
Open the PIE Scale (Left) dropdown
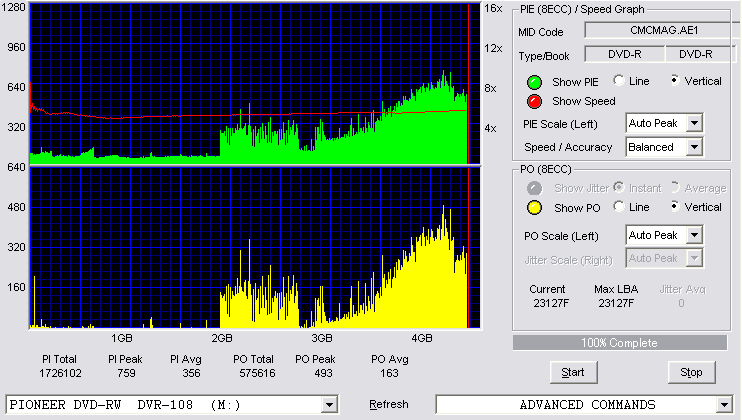(x=694, y=123)
